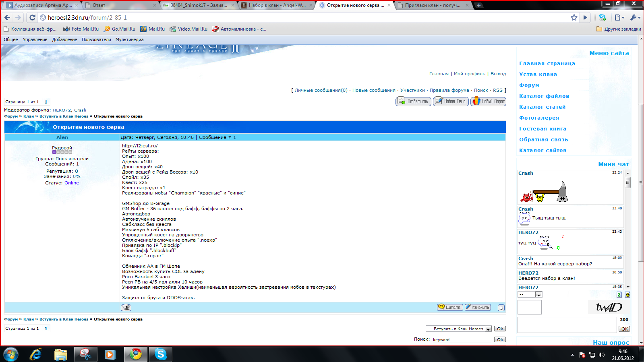The height and width of the screenshot is (362, 644).
Task: Open Internet Explorer from the taskbar
Action: click(36, 354)
